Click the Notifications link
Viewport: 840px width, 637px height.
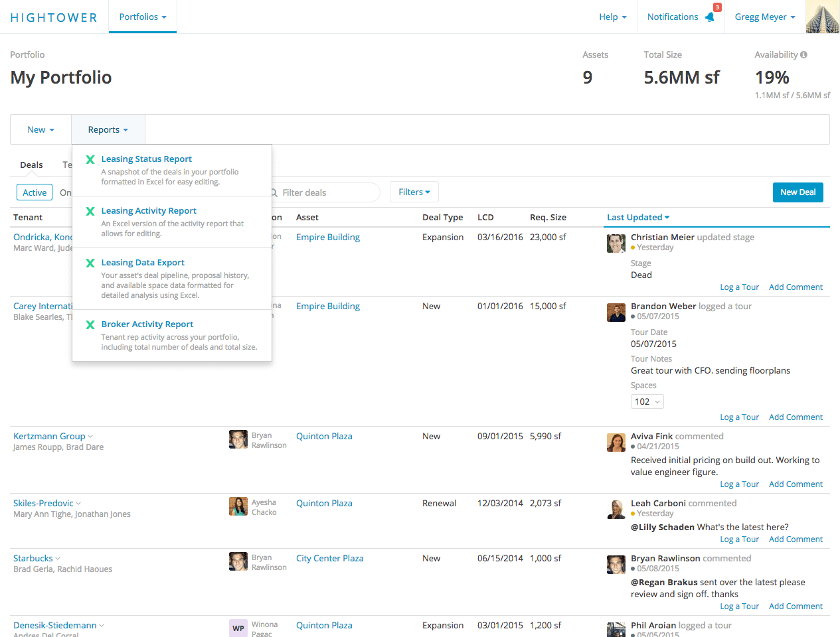pos(673,17)
